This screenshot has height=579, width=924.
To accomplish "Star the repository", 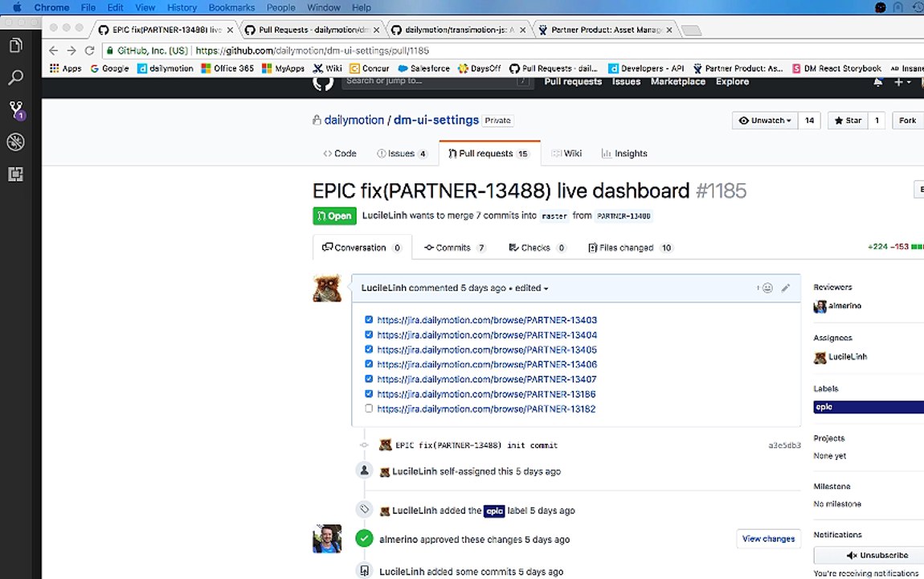I will point(848,121).
